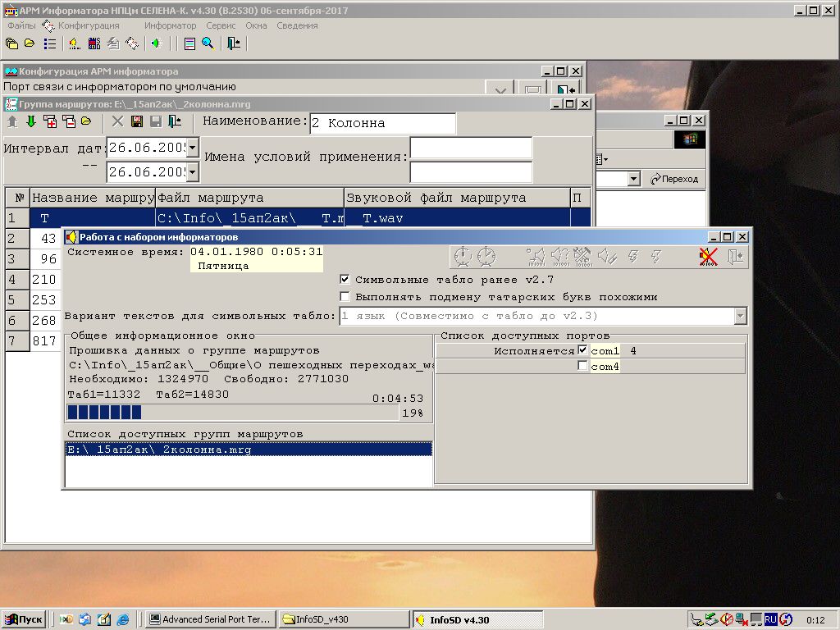Screen dimensions: 840x630
Task: Click the grey up arrow in route group toolbar
Action: 12,121
